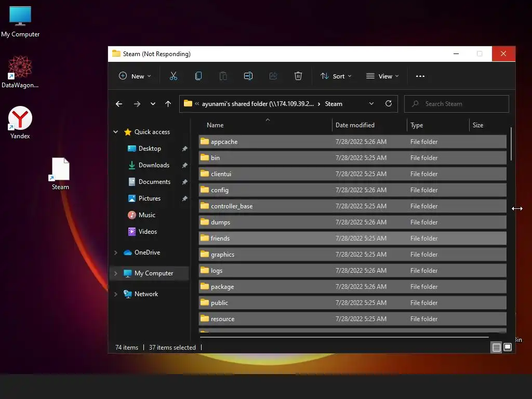Viewport: 532px width, 399px height.
Task: Expand the My Computer tree node
Action: [116, 273]
